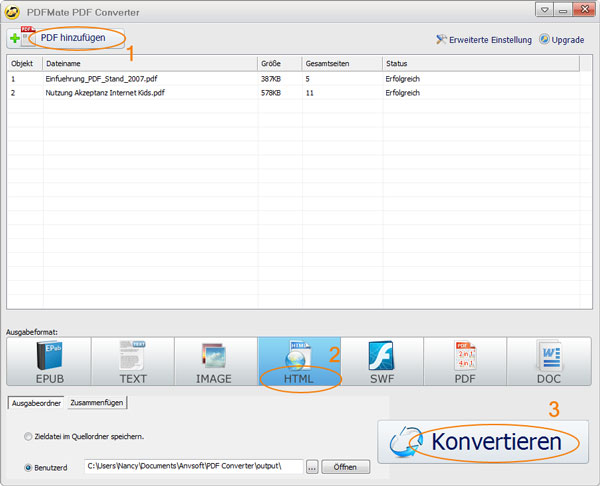Click the Erfolgreich status of row 2
The image size is (600, 486).
[403, 93]
